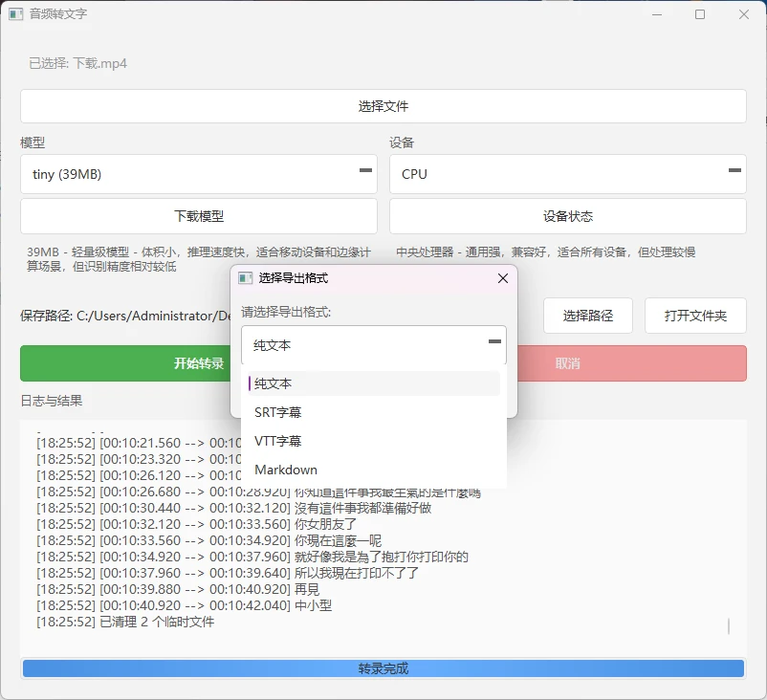Click the 转录完成 progress bar
Image resolution: width=767 pixels, height=700 pixels.
pyautogui.click(x=383, y=667)
